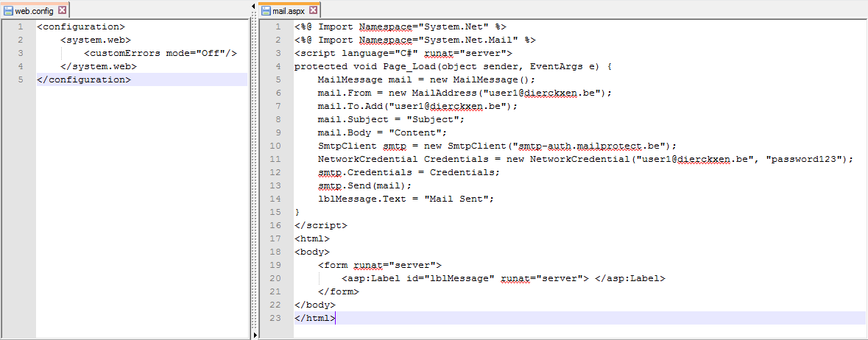Click the Import Namespace="System.Net" line
This screenshot has height=340, width=868.
click(x=401, y=26)
